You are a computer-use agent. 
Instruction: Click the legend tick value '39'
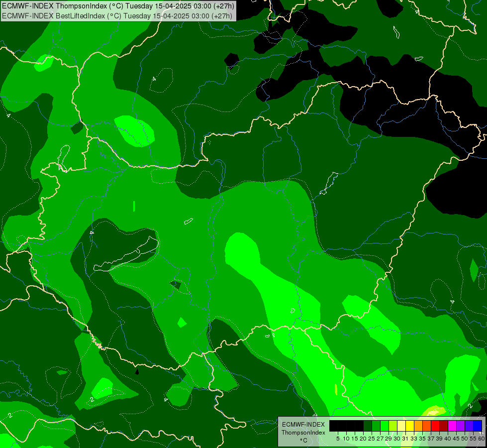(x=439, y=439)
